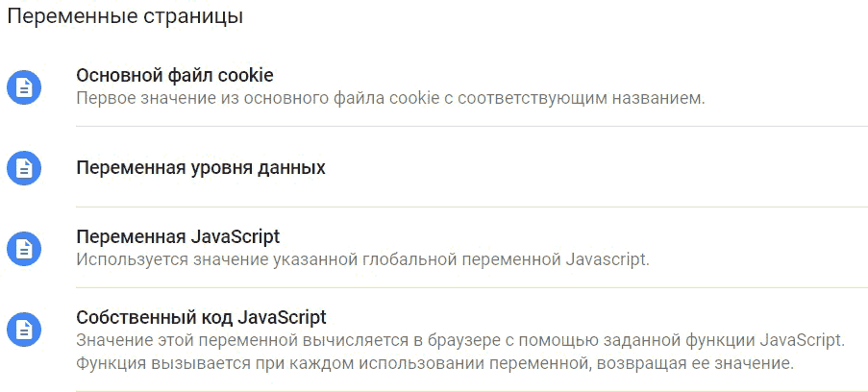
Task: Click the document icon beside Переменная JavaScript
Action: pyautogui.click(x=24, y=249)
